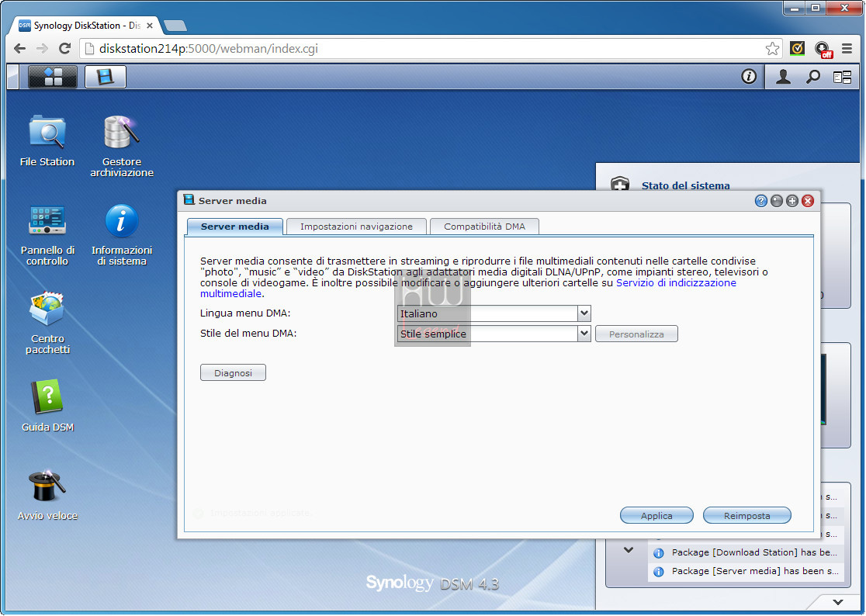The height and width of the screenshot is (616, 866).
Task: Click the yellow checkmark extension icon
Action: pos(797,49)
